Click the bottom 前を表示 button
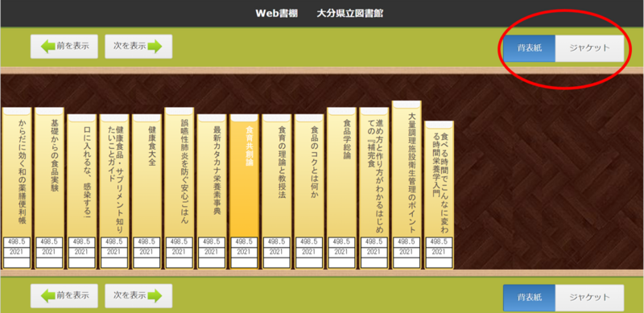This screenshot has height=313, width=644. (x=64, y=296)
